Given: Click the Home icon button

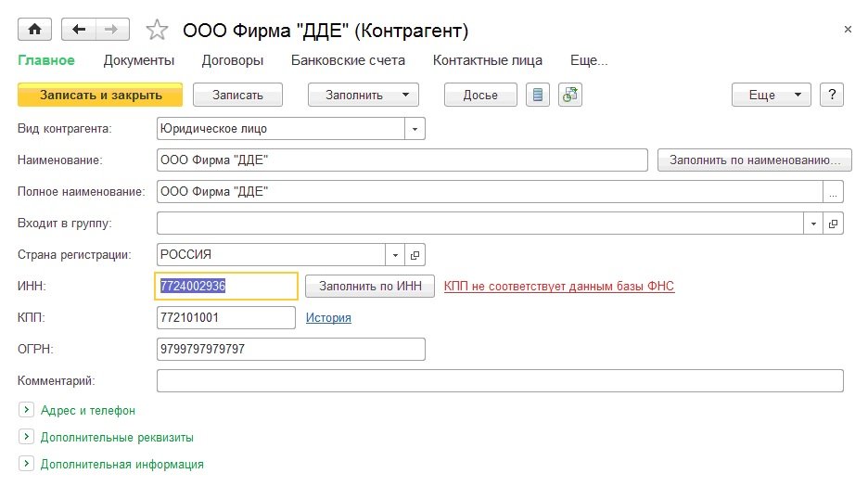Looking at the screenshot, I should pyautogui.click(x=35, y=30).
